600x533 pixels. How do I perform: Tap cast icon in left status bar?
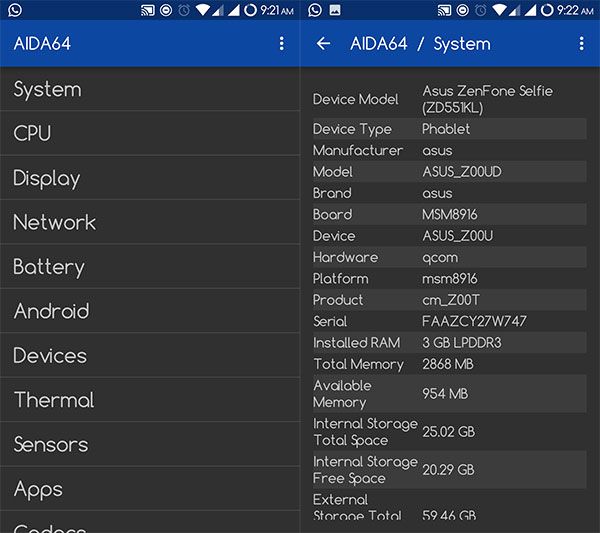[x=148, y=10]
